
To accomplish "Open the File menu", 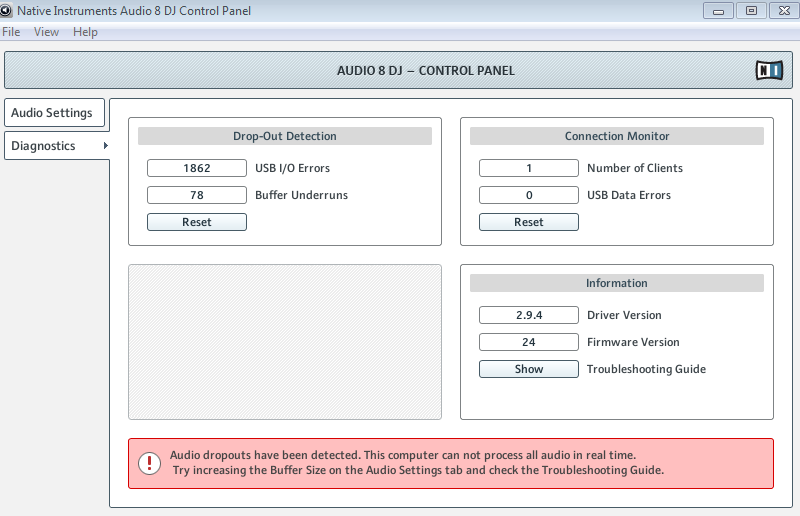I will [11, 32].
